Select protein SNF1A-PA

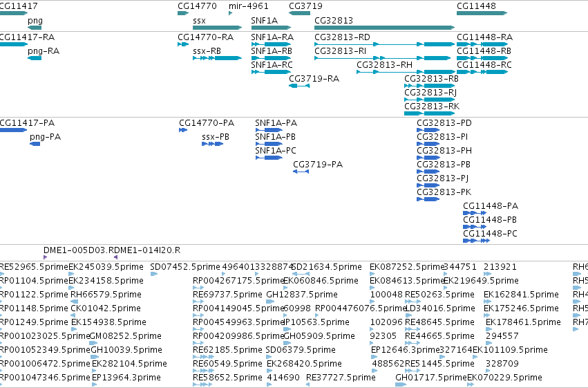pyautogui.click(x=269, y=130)
